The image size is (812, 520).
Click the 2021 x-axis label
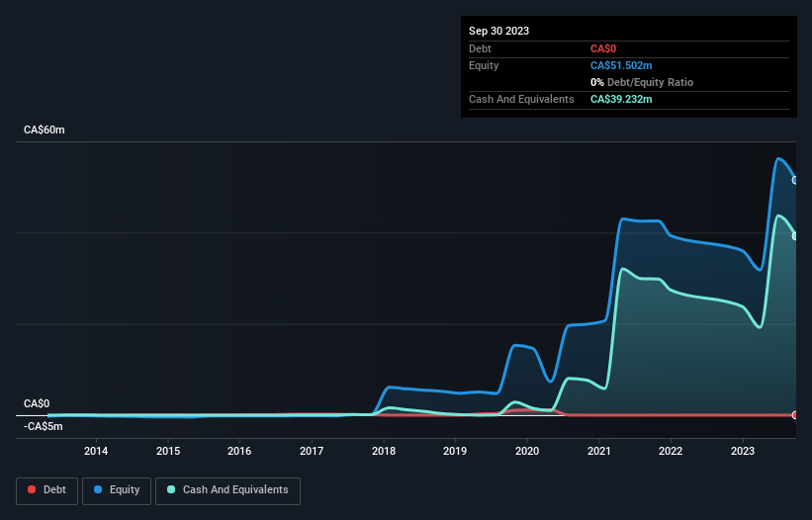point(598,451)
